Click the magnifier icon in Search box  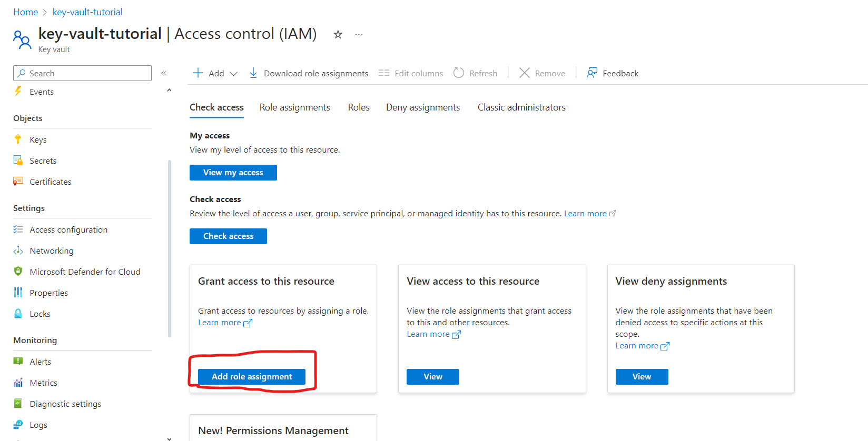click(x=22, y=73)
